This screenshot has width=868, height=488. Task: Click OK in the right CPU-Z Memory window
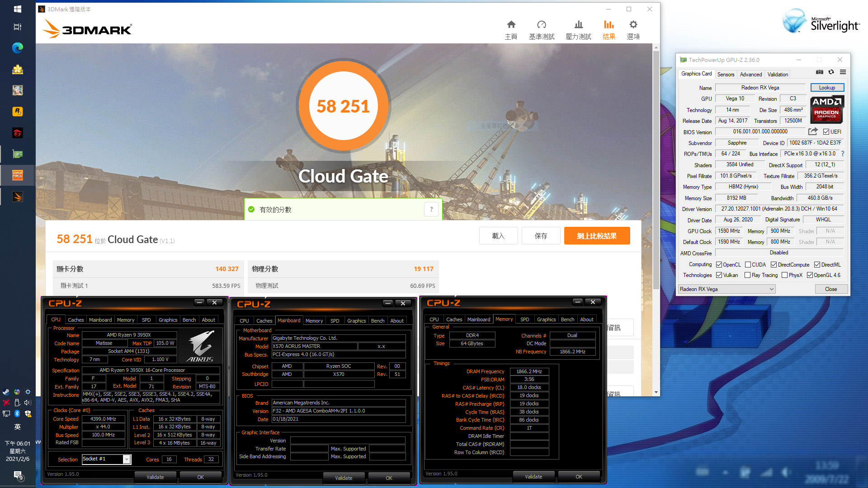click(x=579, y=477)
